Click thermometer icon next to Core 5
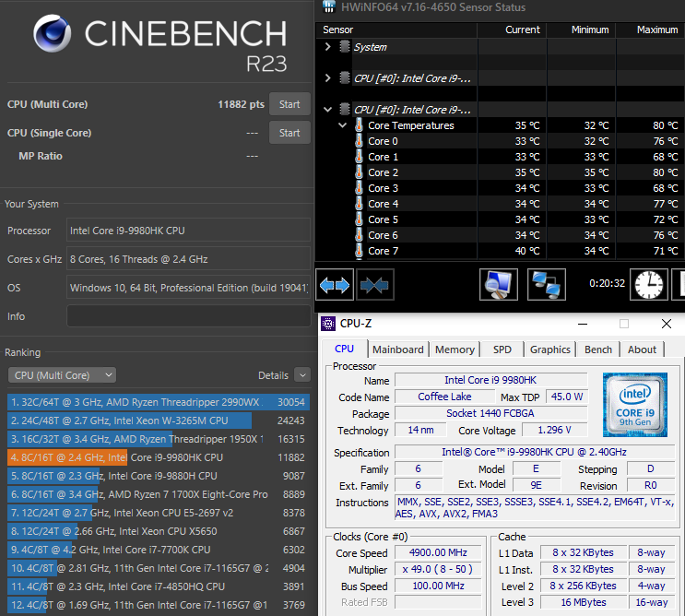The height and width of the screenshot is (616, 685). [x=359, y=219]
